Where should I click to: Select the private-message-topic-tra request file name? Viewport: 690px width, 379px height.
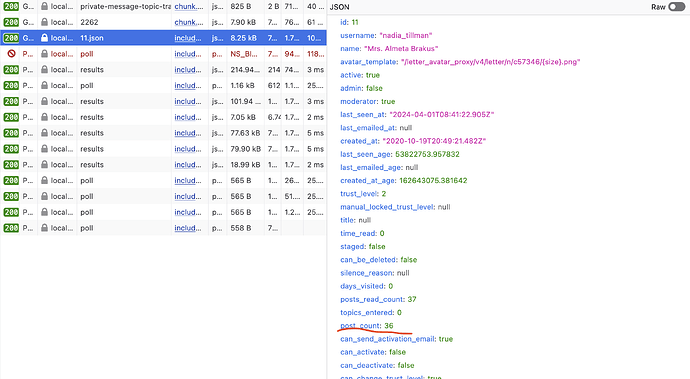point(125,6)
